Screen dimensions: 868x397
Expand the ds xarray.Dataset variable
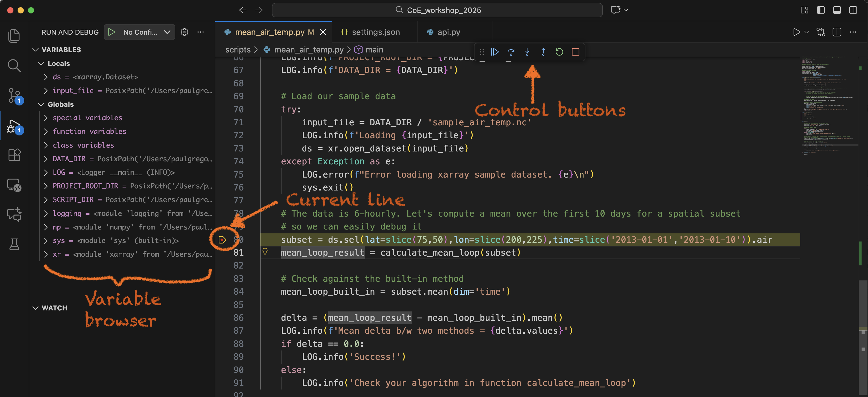[46, 77]
